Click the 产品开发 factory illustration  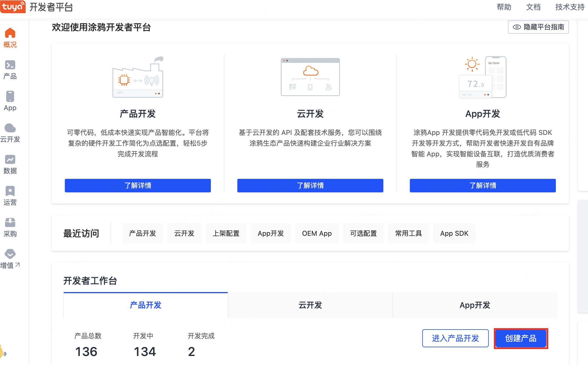138,77
